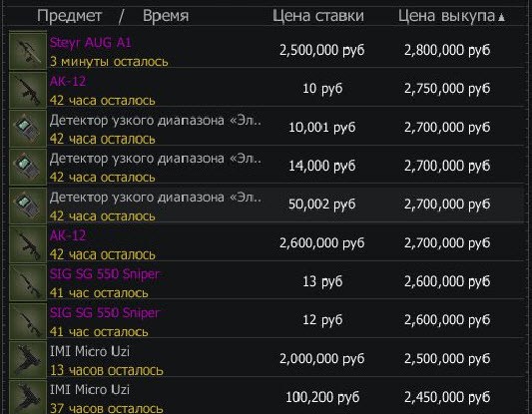Click SIG SG 550 Sniper icon, 12 руб bid

[x=28, y=321]
